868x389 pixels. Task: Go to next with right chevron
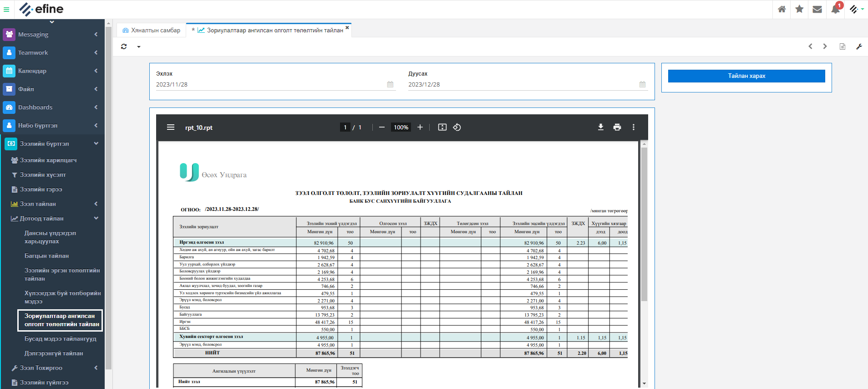click(x=825, y=46)
